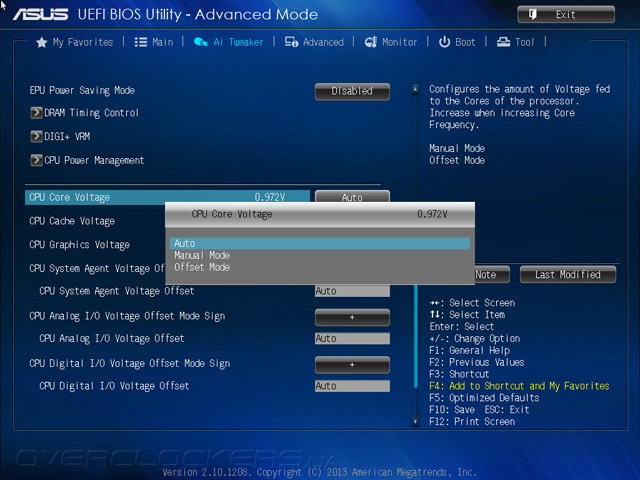The image size is (640, 480).
Task: Select the highlighted CPU Core Voltage row
Action: [167, 198]
